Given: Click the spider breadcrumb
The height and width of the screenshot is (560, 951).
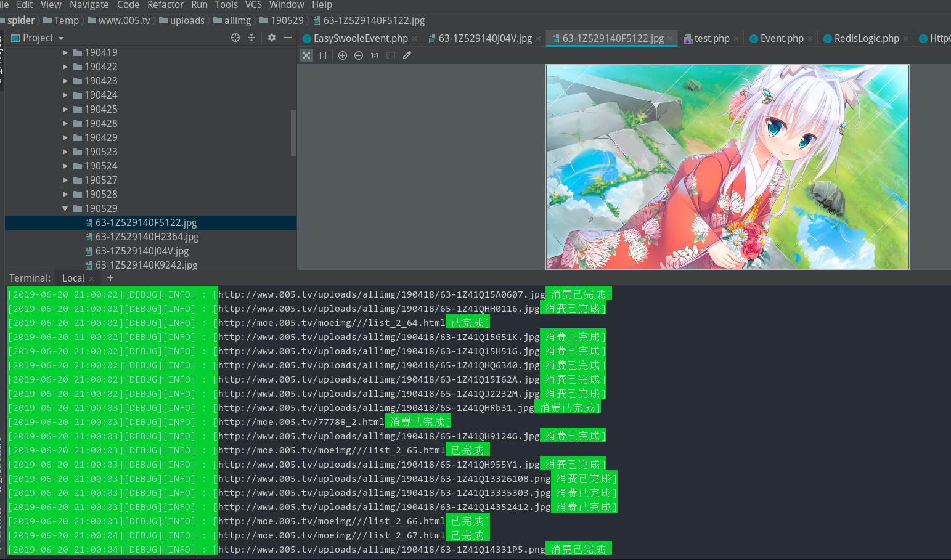Looking at the screenshot, I should (21, 21).
